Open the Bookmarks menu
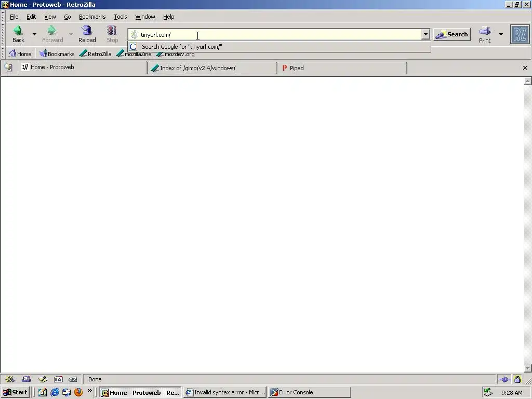This screenshot has height=399, width=532. (92, 17)
